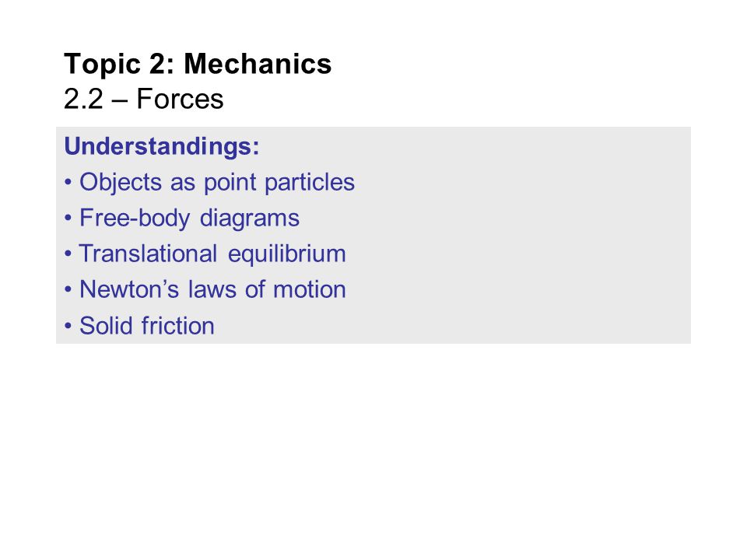This screenshot has height=560, width=747.
Task: Click the word "equilibrium" in the third bullet
Action: (x=287, y=254)
